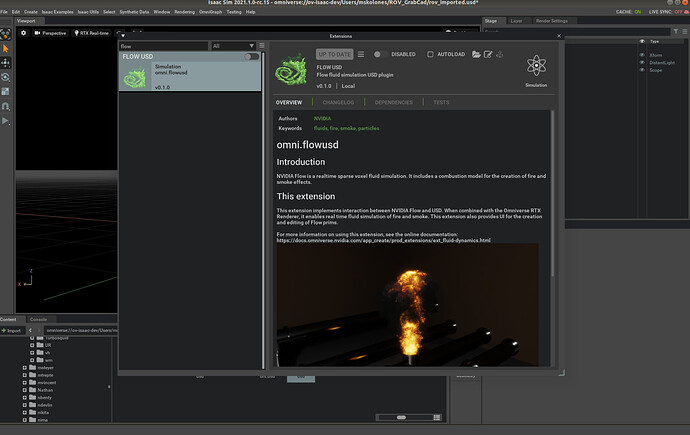Open the Help menu
690x435 pixels.
click(x=250, y=12)
